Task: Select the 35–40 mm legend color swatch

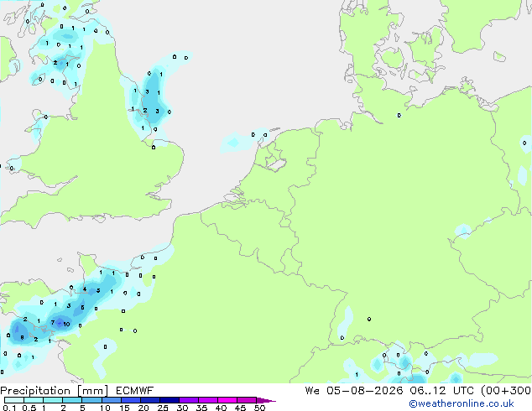Action: [x=207, y=400]
